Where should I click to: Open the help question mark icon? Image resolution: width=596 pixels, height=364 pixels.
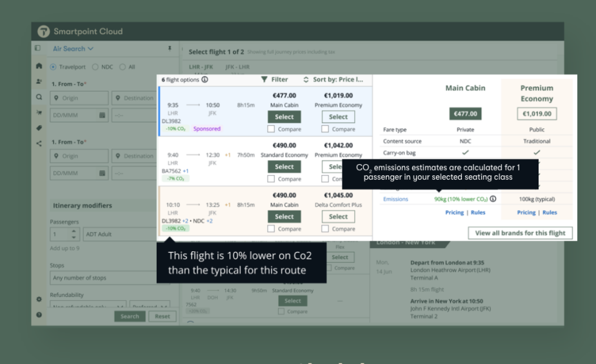tap(39, 314)
